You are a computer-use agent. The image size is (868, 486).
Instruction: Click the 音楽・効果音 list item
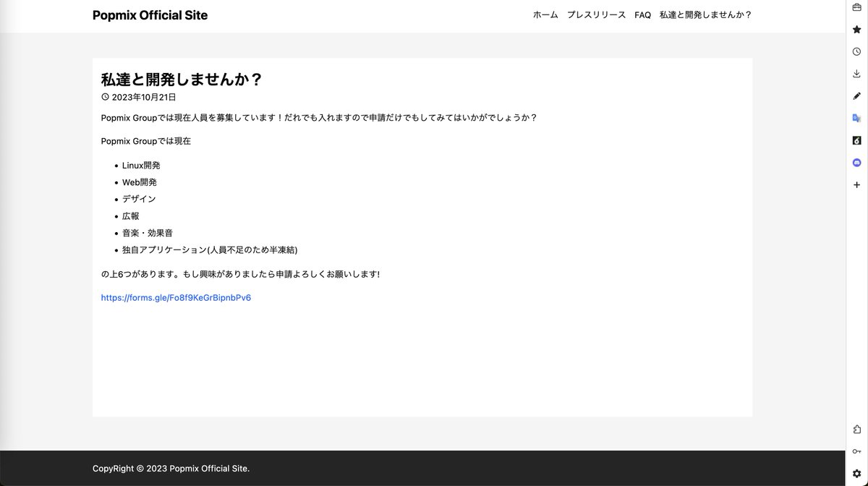(148, 233)
